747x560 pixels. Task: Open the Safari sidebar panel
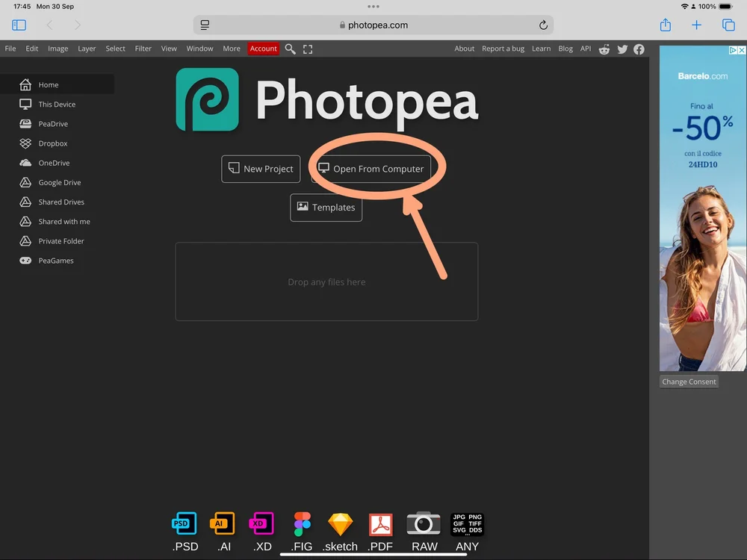(19, 25)
